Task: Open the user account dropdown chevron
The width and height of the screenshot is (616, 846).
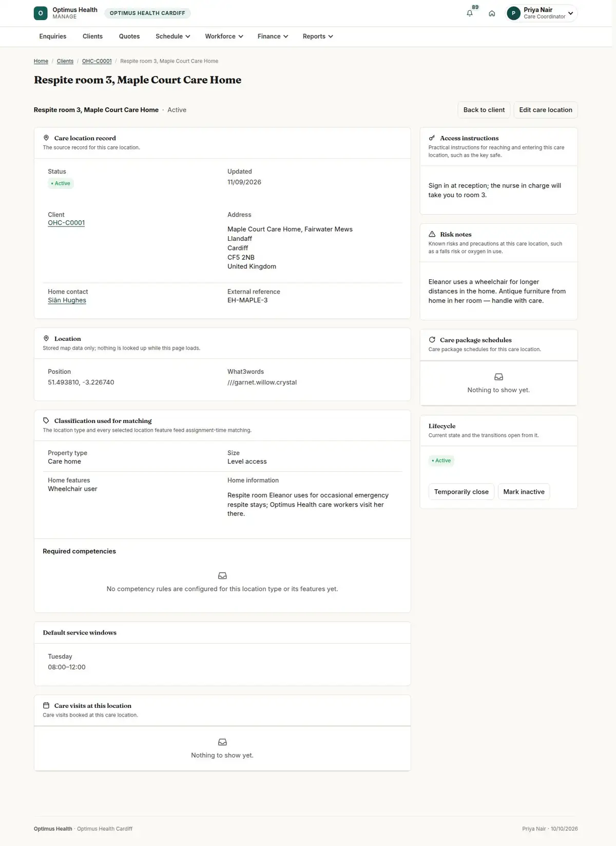Action: click(570, 13)
